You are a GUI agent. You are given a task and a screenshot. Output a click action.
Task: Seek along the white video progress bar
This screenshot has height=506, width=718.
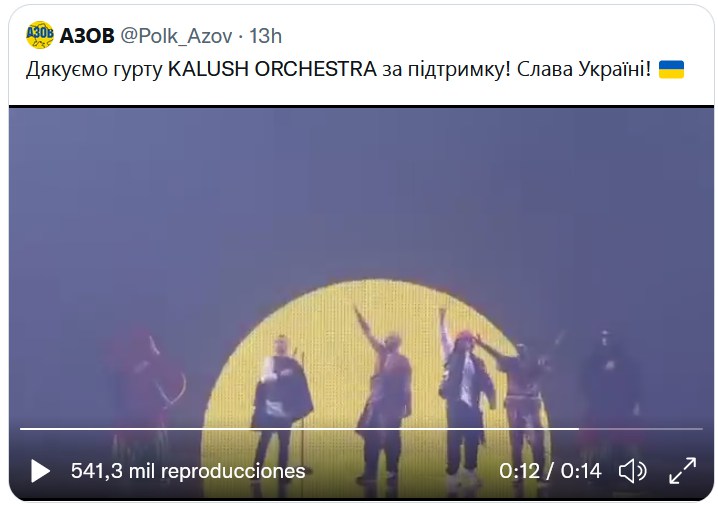coord(361,429)
